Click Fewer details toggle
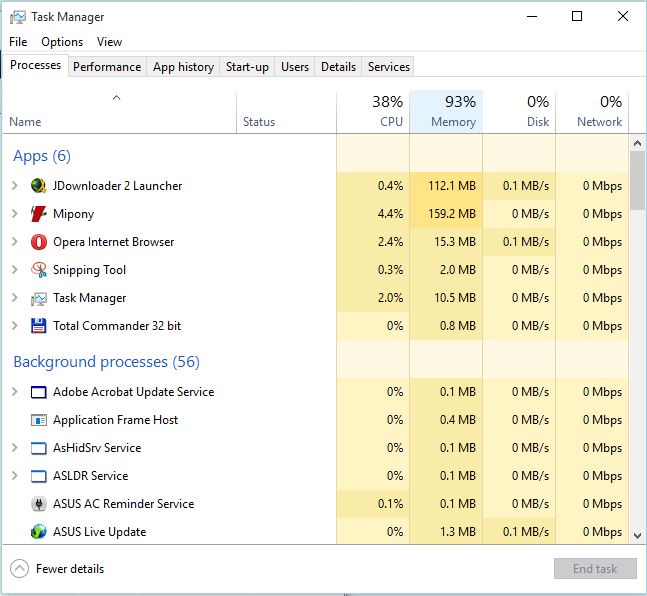This screenshot has width=647, height=596. click(57, 569)
